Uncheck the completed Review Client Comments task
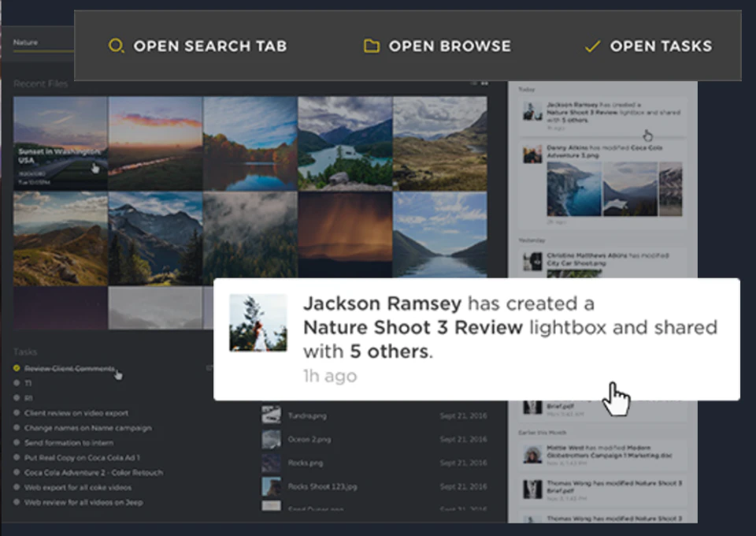Viewport: 756px width, 536px height. pos(17,368)
